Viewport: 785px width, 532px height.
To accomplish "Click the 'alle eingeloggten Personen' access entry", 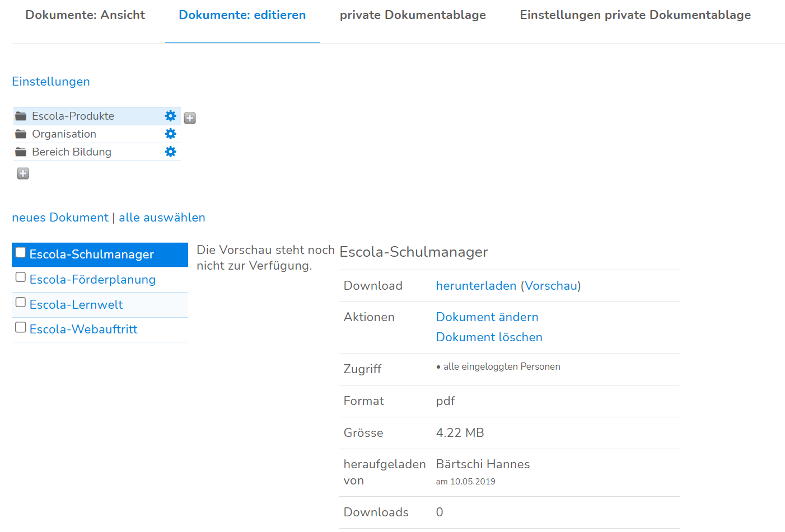I will pyautogui.click(x=502, y=367).
